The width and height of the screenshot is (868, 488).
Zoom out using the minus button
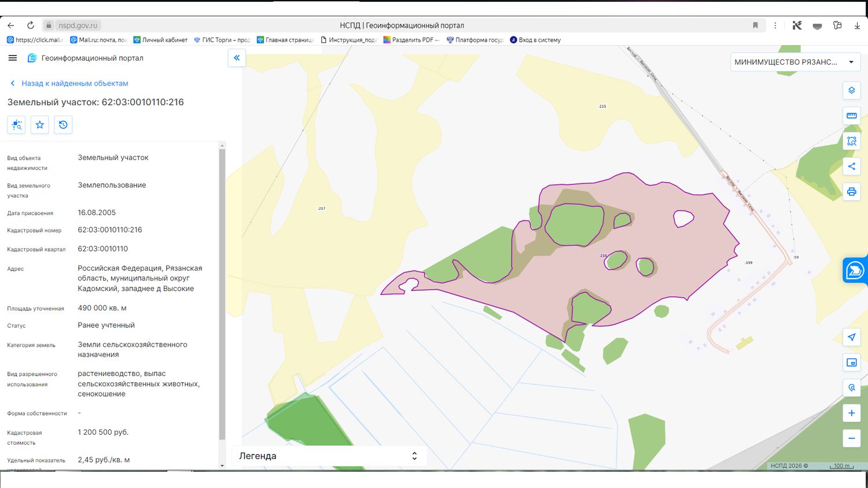coord(852,438)
